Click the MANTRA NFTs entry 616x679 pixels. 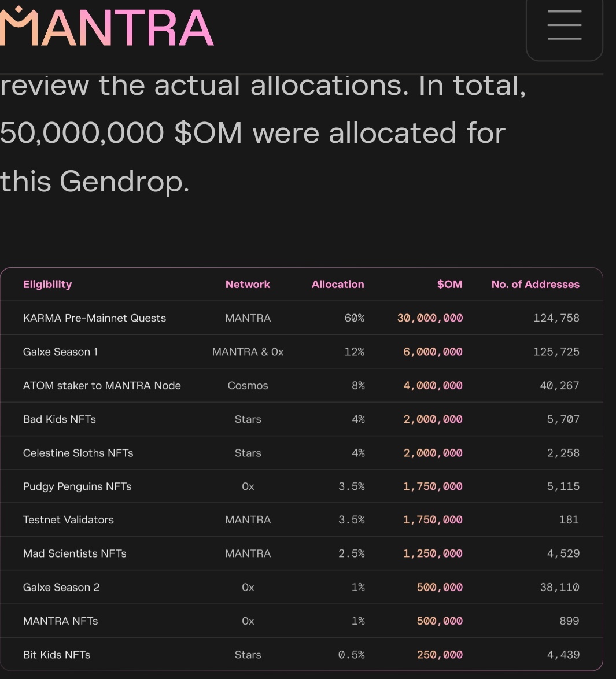tap(60, 621)
